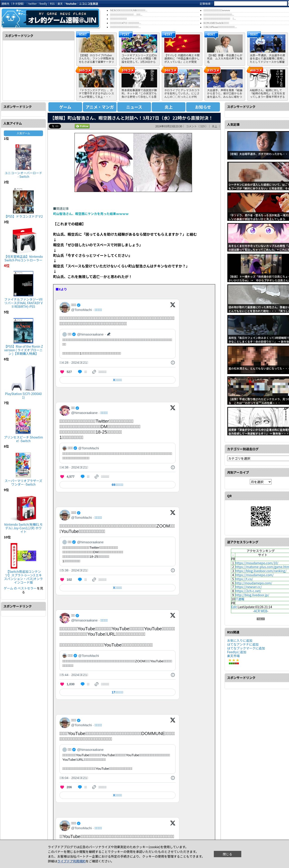Viewport: 289px width, 868px height.
Task: Open info icon on the 5:44 tweet
Action: [173, 675]
